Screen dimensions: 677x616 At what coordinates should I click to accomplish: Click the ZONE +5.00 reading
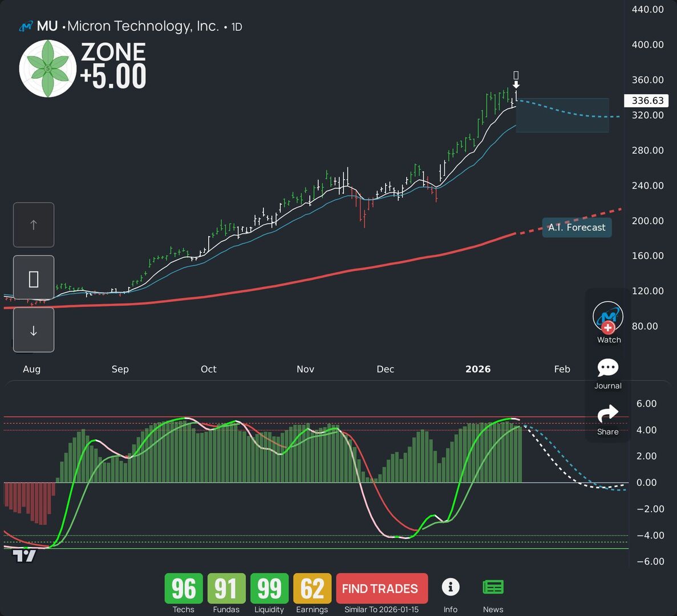113,66
